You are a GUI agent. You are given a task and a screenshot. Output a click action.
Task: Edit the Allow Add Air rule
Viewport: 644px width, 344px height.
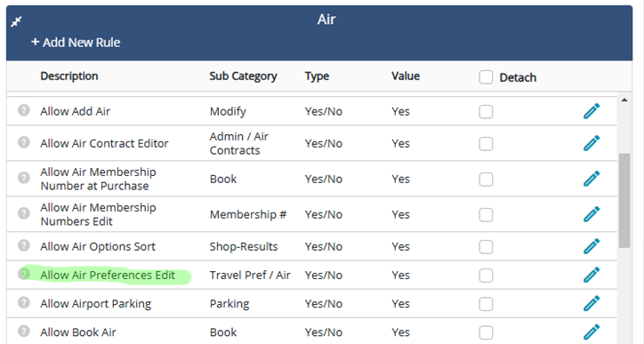click(592, 111)
